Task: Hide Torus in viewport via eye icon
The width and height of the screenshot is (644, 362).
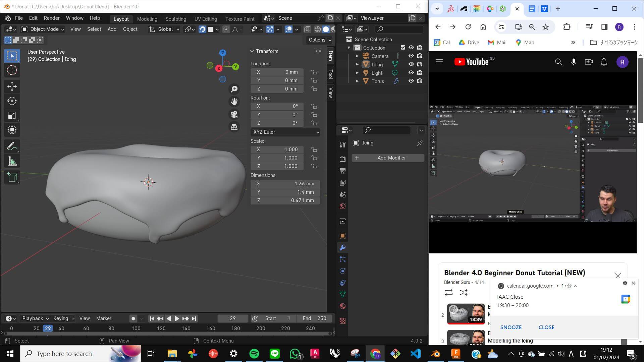Action: pos(411,81)
